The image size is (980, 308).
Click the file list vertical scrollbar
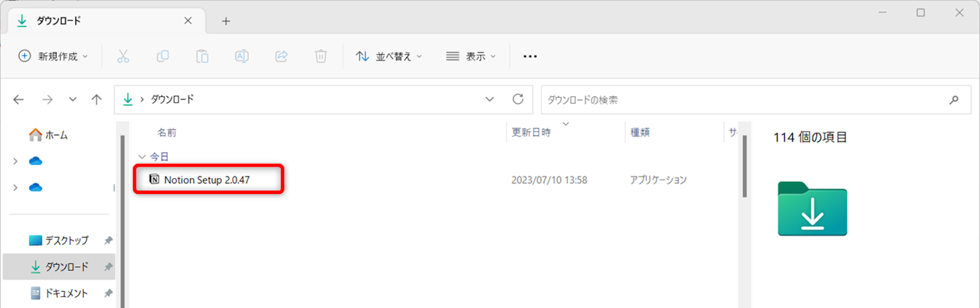(x=745, y=166)
